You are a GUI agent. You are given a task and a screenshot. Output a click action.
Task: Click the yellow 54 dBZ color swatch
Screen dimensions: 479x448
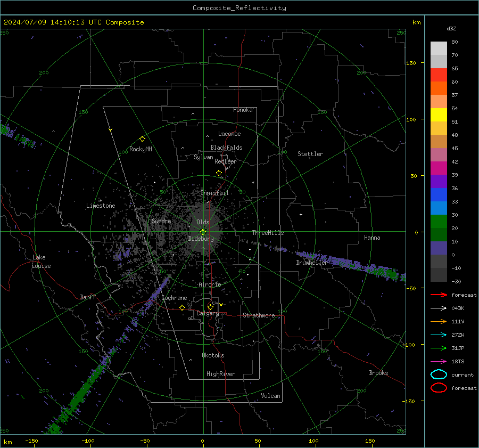[439, 115]
